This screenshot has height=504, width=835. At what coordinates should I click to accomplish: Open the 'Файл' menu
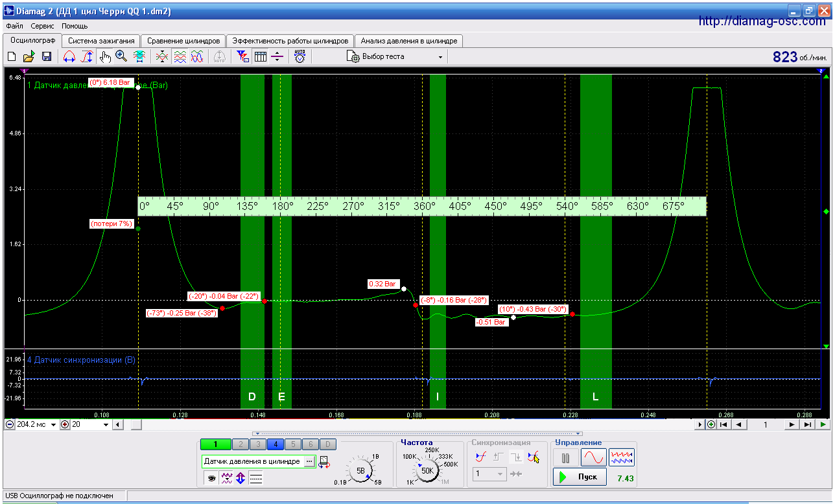pyautogui.click(x=14, y=26)
